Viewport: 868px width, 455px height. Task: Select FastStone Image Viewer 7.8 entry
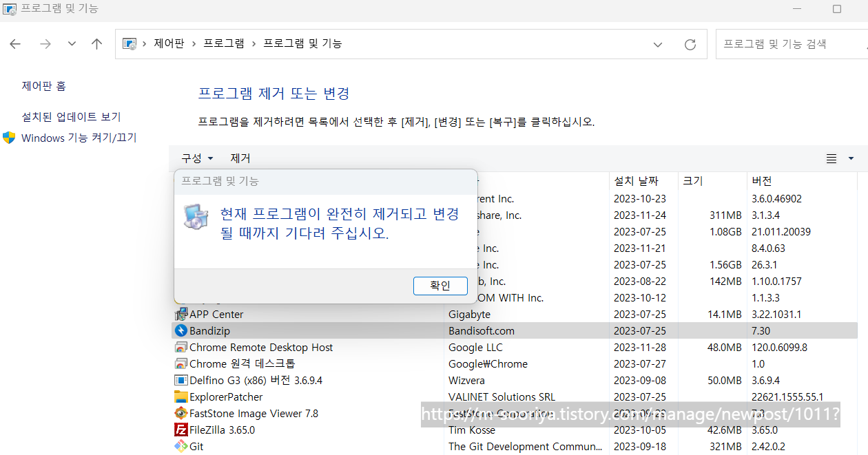[x=254, y=414]
